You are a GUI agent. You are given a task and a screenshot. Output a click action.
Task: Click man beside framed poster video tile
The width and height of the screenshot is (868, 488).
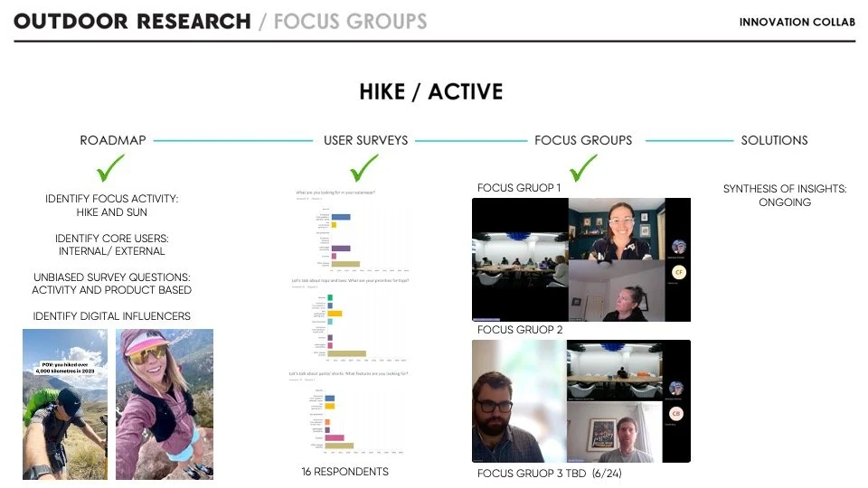(x=615, y=432)
